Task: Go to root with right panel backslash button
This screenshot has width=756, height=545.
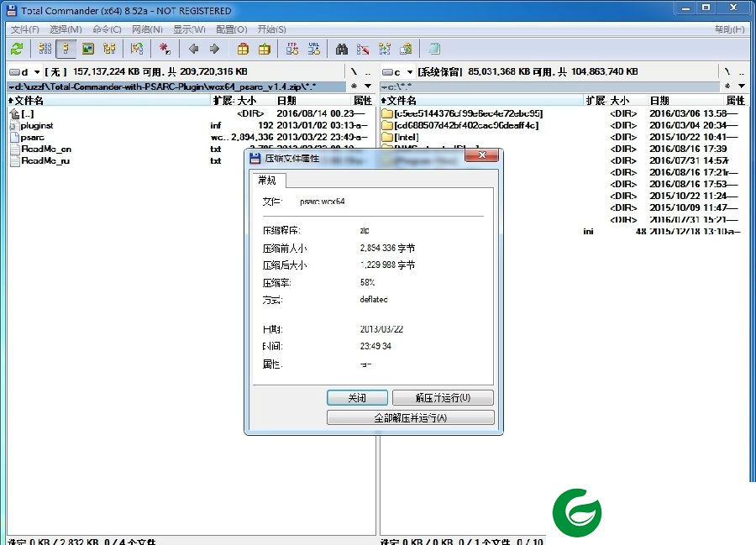Action: pyautogui.click(x=727, y=72)
